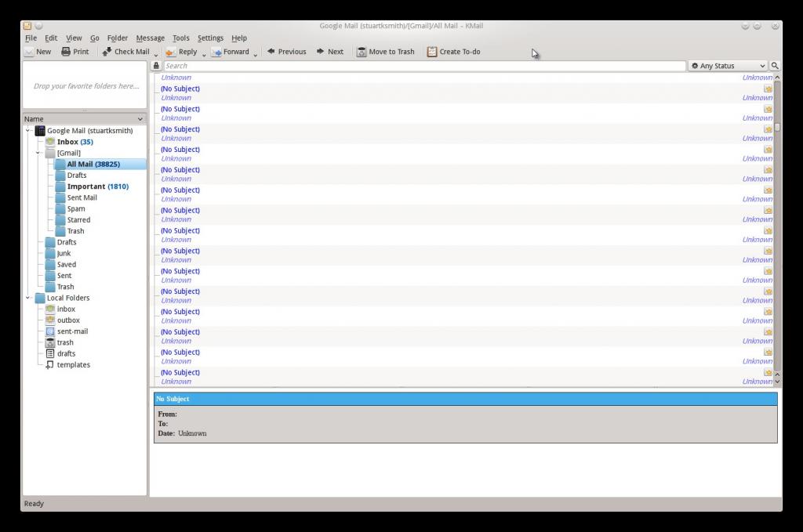The width and height of the screenshot is (803, 532).
Task: Open the Message menu
Action: pyautogui.click(x=150, y=38)
